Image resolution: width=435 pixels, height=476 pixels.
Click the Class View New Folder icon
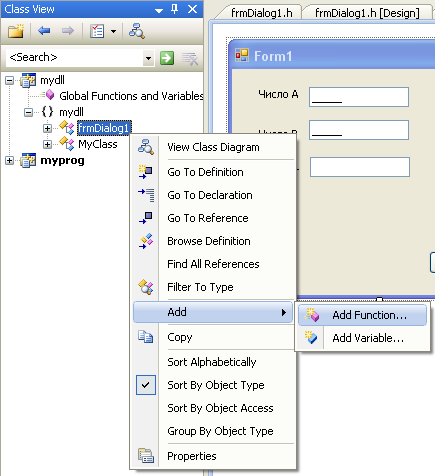click(16, 31)
